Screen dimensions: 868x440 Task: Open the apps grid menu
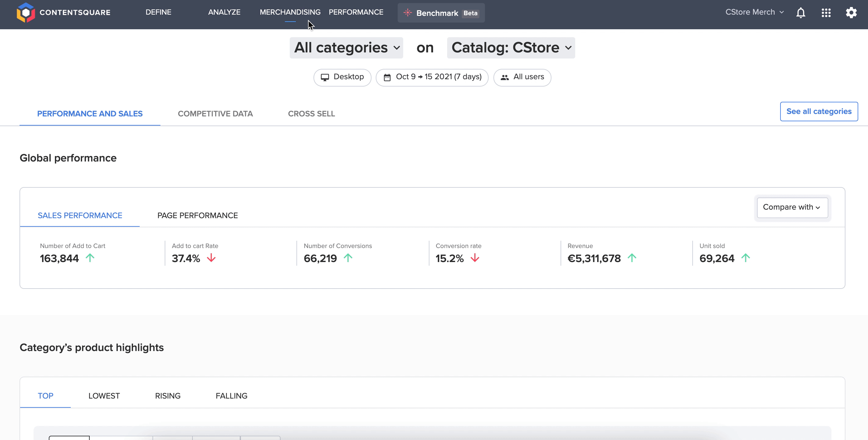coord(826,13)
